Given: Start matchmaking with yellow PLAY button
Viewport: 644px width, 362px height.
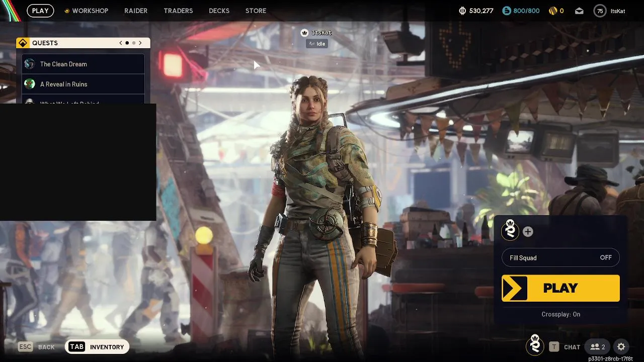Looking at the screenshot, I should (x=560, y=288).
